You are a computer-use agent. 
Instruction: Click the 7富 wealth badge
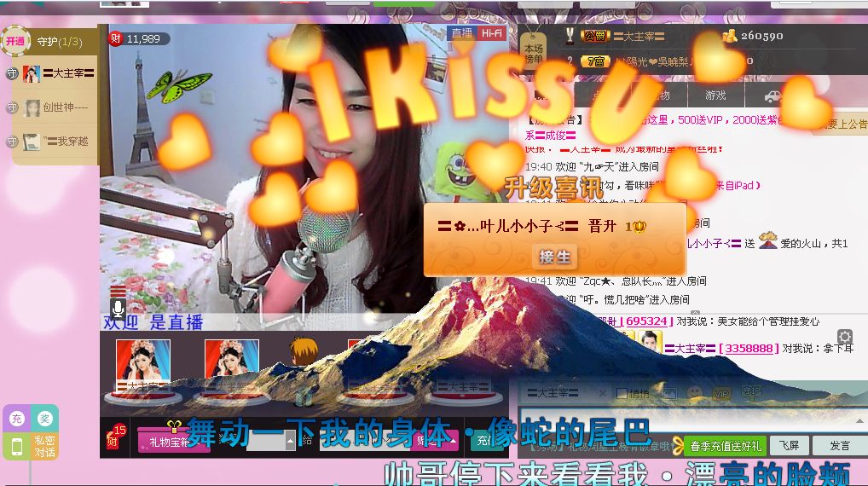(595, 61)
